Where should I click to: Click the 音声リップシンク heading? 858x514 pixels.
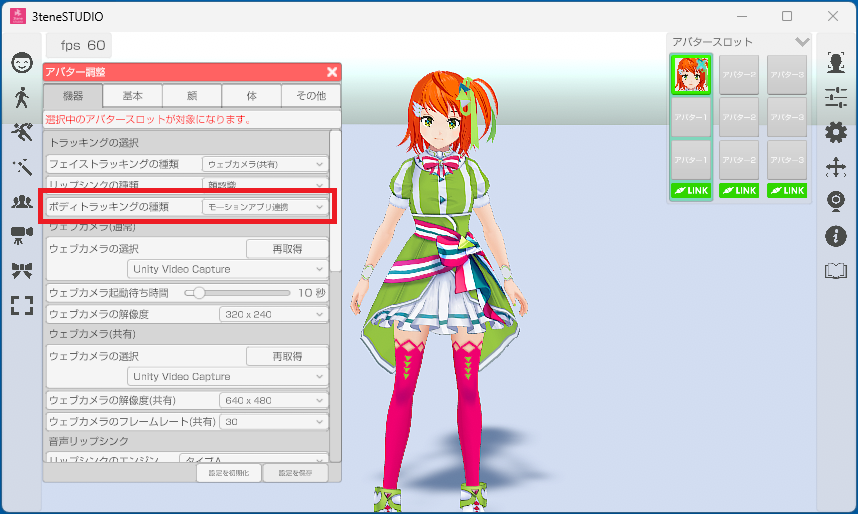point(89,441)
